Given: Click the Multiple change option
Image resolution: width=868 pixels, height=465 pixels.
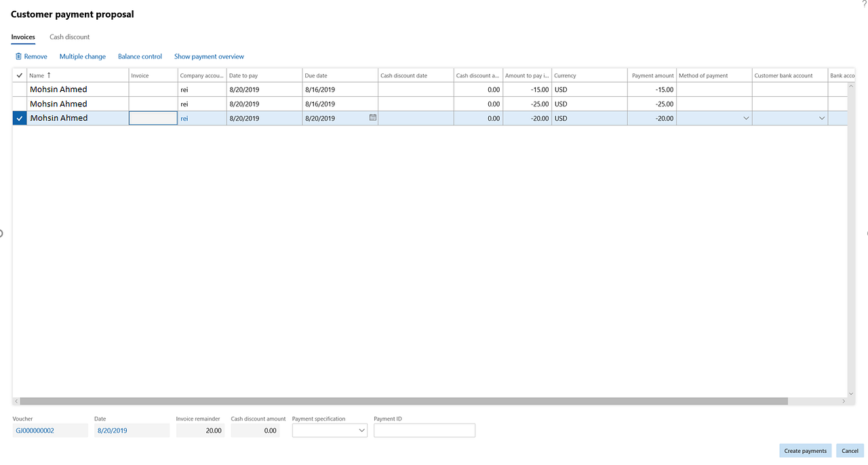Looking at the screenshot, I should 82,56.
